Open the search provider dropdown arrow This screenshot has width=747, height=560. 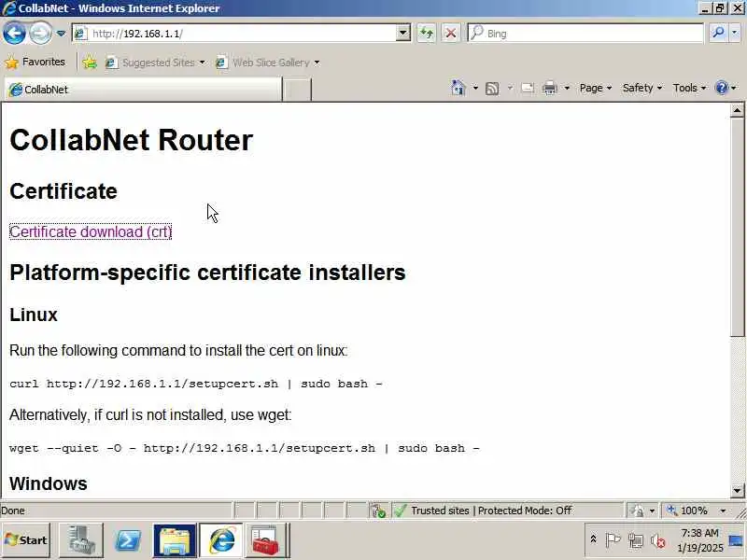[x=735, y=33]
